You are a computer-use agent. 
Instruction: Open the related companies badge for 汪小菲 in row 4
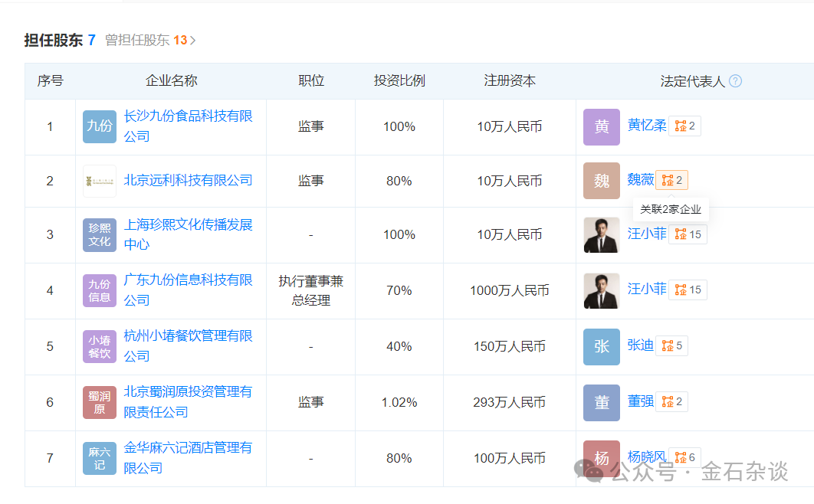[x=688, y=290]
